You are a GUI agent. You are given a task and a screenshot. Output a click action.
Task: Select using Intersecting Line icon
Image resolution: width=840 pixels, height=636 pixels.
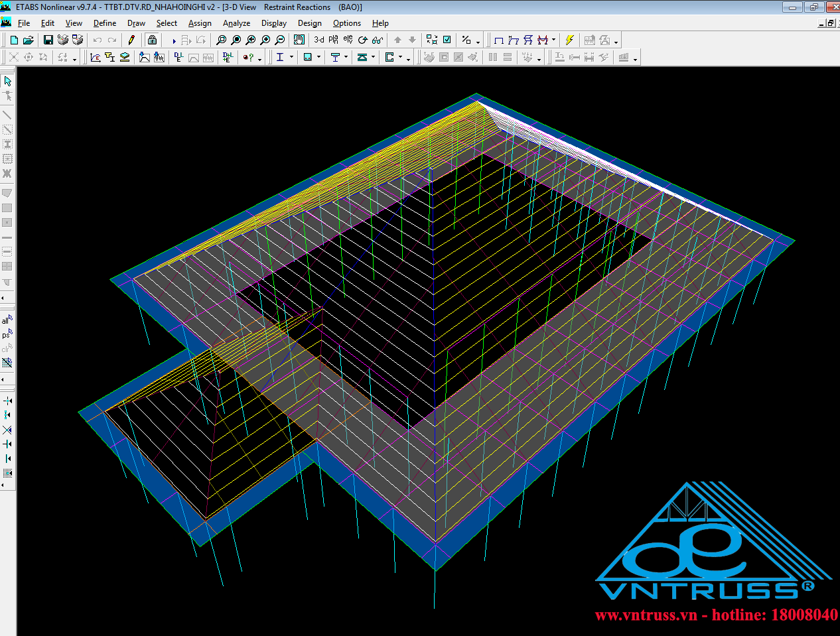point(7,363)
